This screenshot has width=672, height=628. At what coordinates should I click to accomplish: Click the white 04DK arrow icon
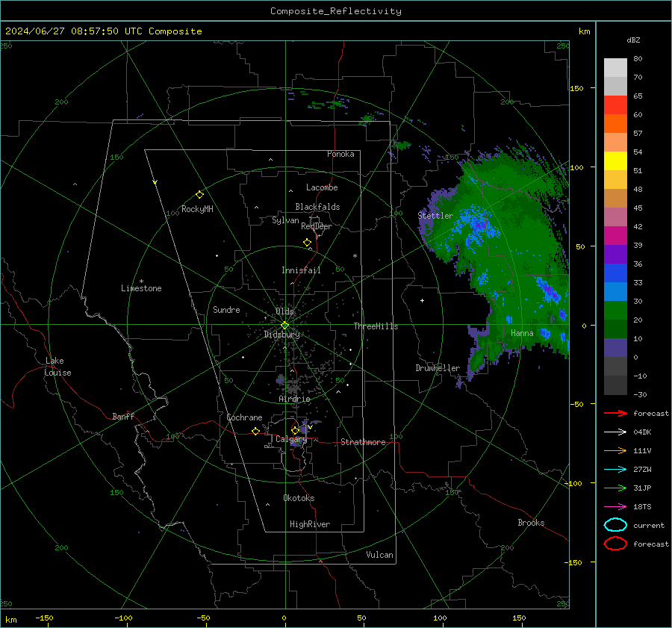point(615,432)
